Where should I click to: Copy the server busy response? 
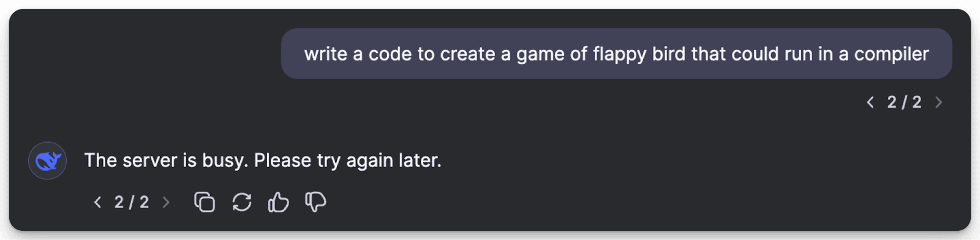pyautogui.click(x=205, y=202)
